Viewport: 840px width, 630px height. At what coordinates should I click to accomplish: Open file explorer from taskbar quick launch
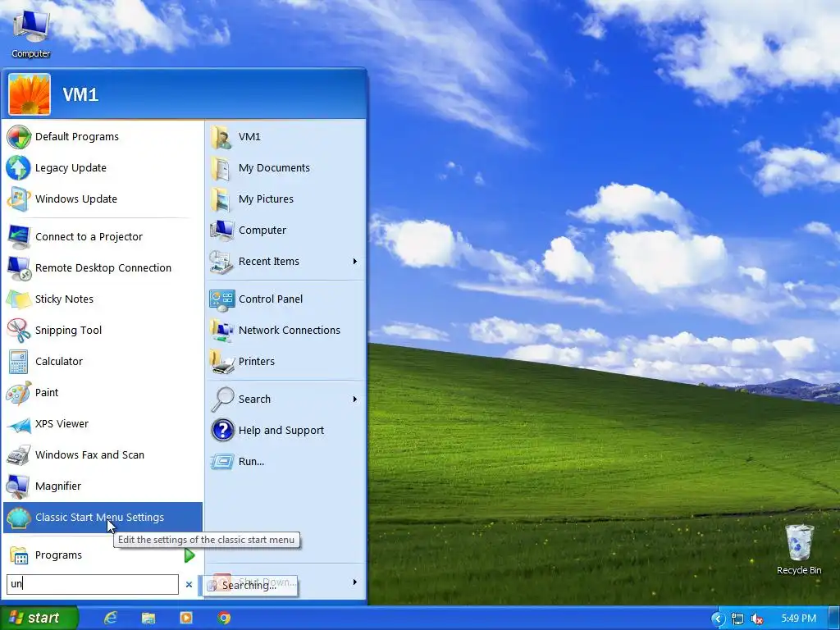click(148, 618)
